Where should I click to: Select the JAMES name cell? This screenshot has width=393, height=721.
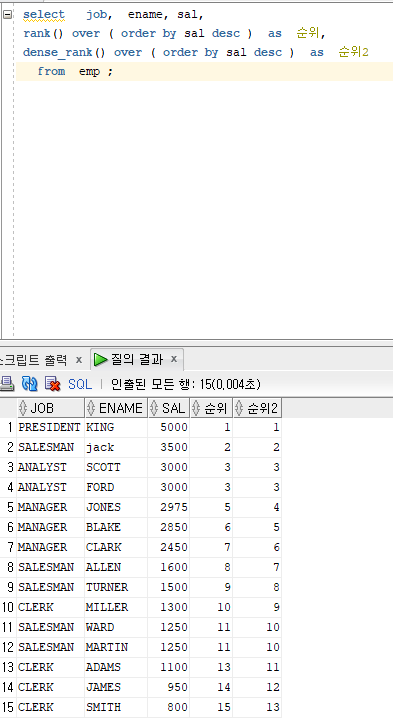tap(116, 687)
